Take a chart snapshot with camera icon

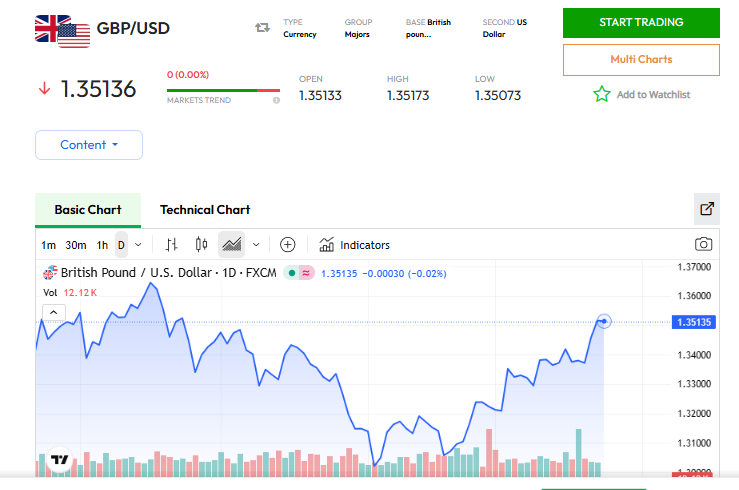[x=704, y=244]
